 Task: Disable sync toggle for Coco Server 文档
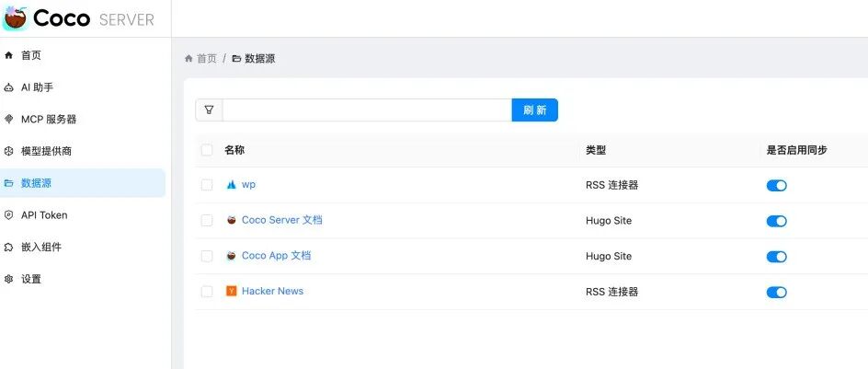(777, 221)
